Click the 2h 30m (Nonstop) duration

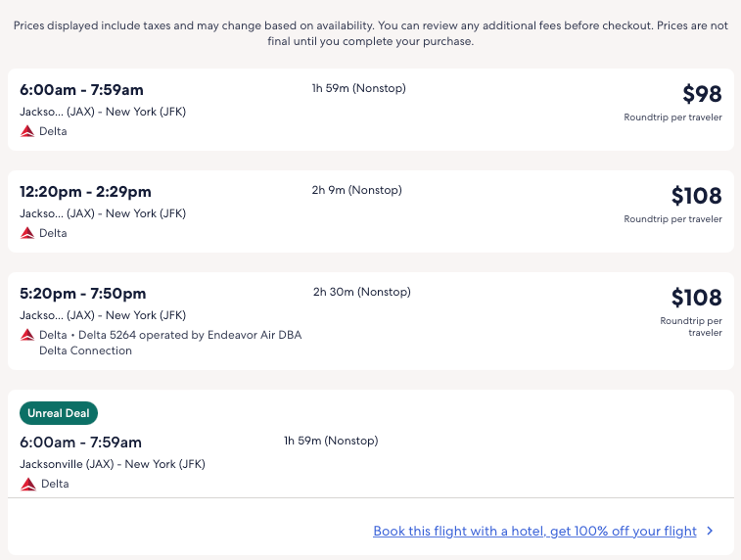pyautogui.click(x=361, y=292)
